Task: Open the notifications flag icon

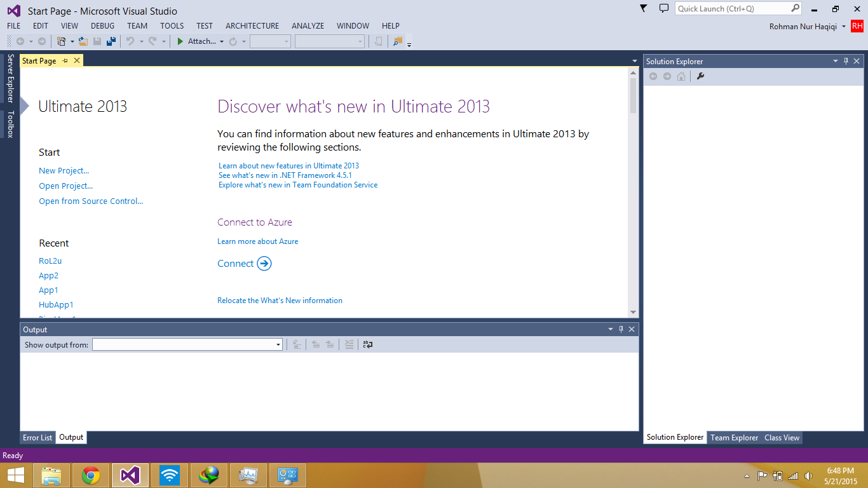Action: coord(643,9)
